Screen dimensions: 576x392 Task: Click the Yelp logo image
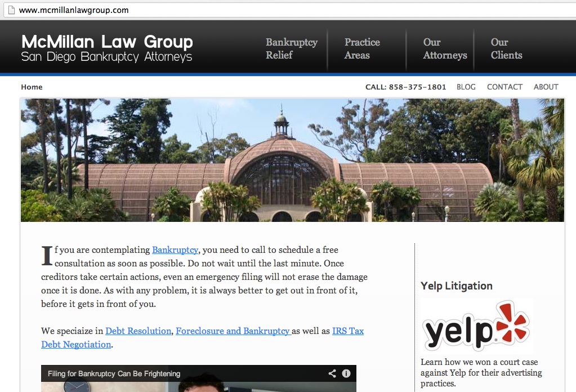476,326
